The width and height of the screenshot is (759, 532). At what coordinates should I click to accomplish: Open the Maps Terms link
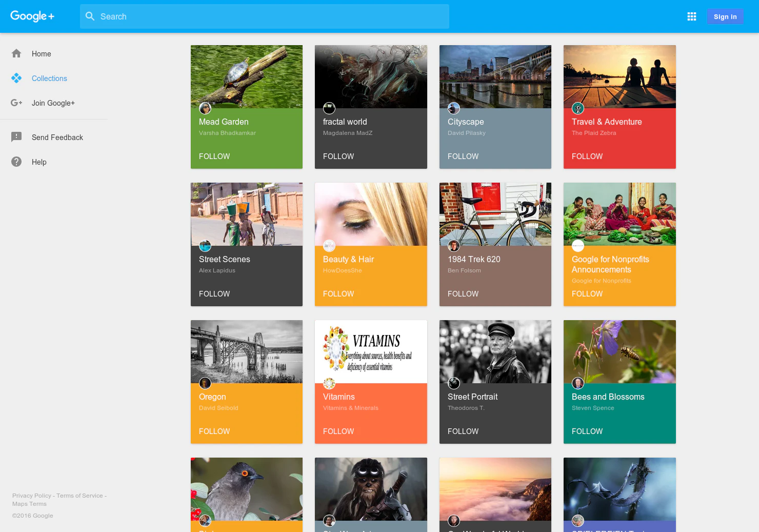point(29,504)
